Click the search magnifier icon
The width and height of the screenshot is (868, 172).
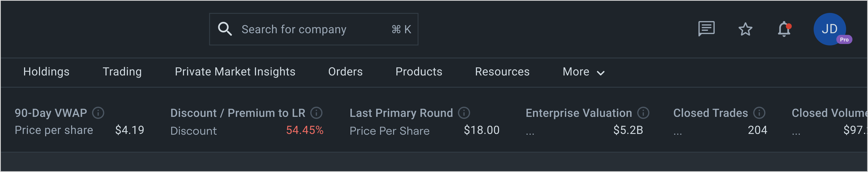(225, 29)
